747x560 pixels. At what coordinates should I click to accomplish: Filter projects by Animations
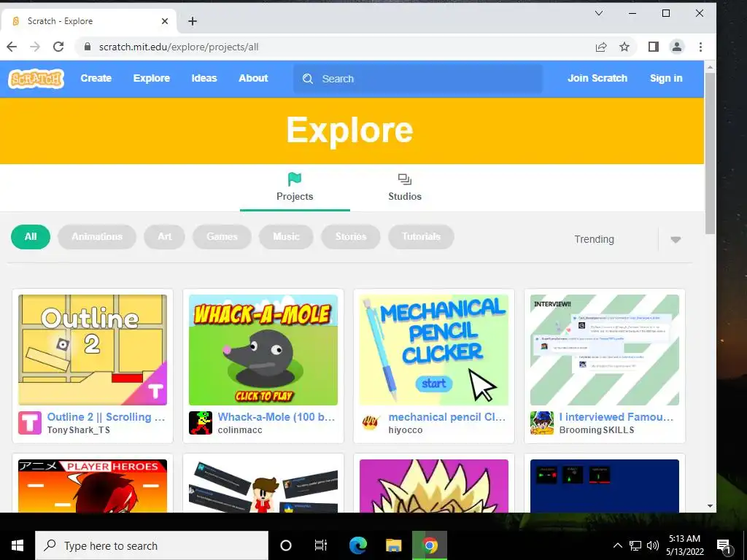tap(97, 237)
